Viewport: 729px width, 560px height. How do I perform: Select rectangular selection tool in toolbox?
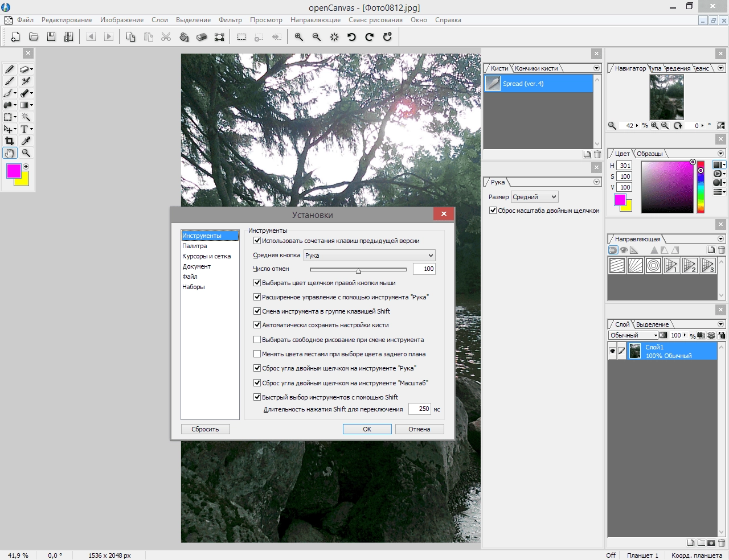(9, 117)
